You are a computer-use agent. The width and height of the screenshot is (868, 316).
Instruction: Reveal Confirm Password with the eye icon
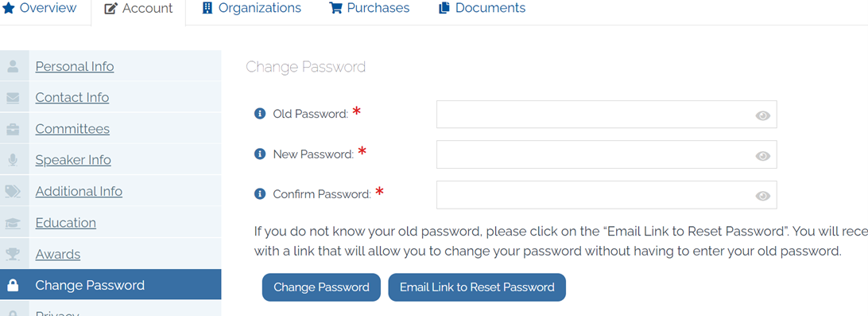point(763,196)
